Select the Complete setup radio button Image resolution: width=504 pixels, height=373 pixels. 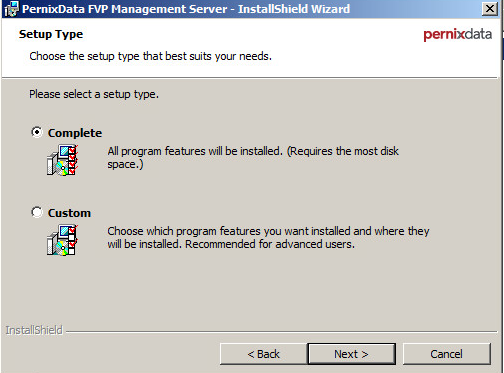pos(37,132)
